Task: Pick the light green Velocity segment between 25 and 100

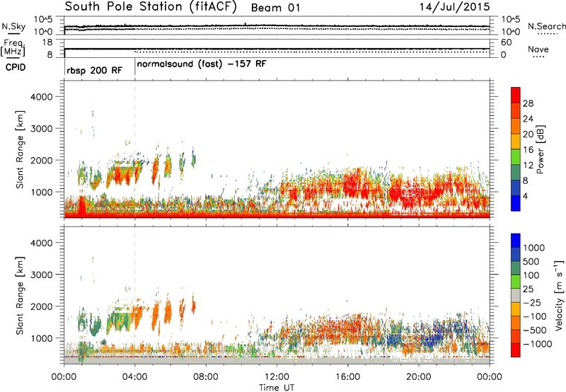Action: click(516, 282)
